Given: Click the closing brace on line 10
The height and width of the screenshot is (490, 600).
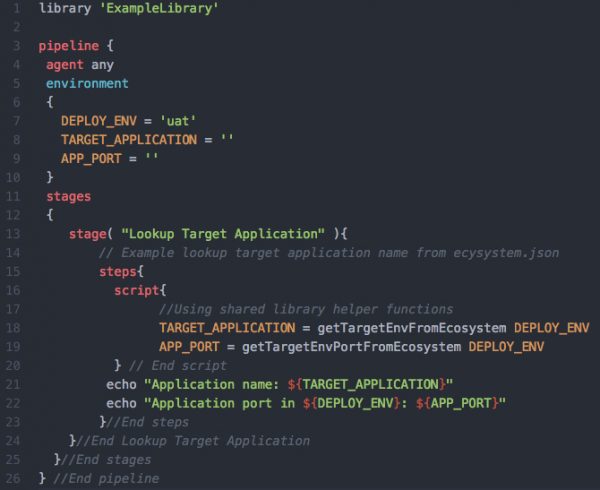Looking at the screenshot, I should tap(50, 177).
